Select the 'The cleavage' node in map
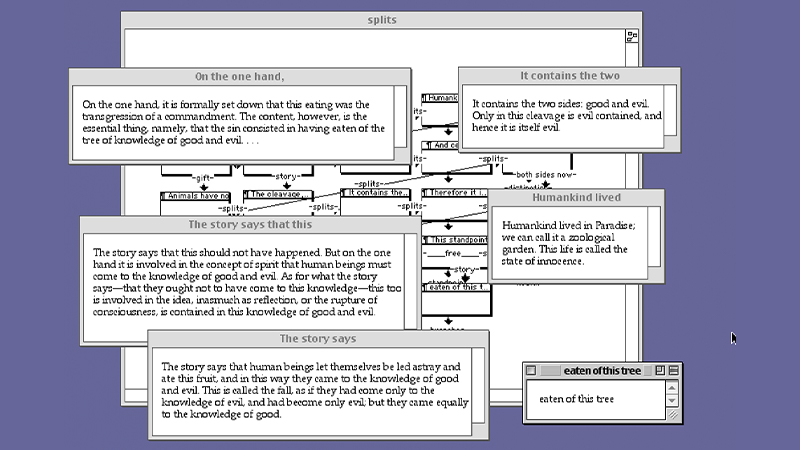This screenshot has width=800, height=450. click(x=277, y=195)
